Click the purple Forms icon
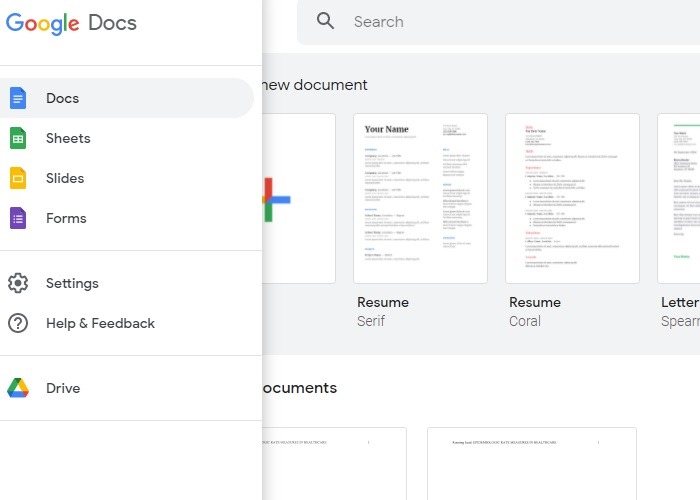Image resolution: width=700 pixels, height=500 pixels. tap(18, 218)
